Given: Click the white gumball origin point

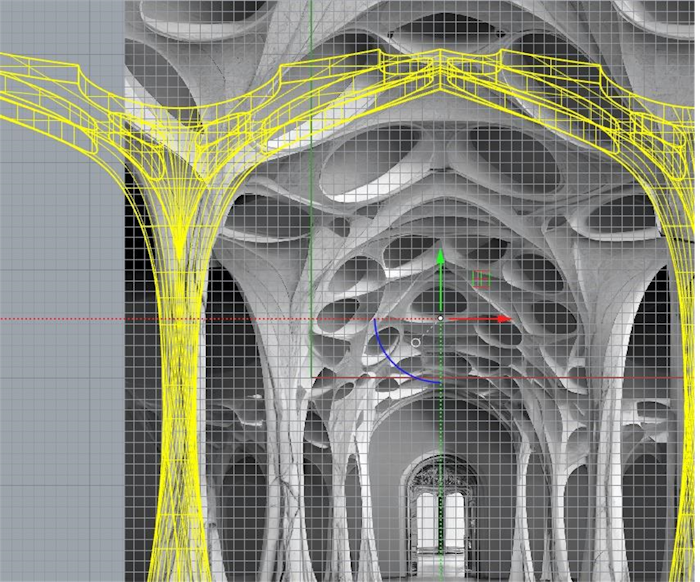Looking at the screenshot, I should 440,319.
